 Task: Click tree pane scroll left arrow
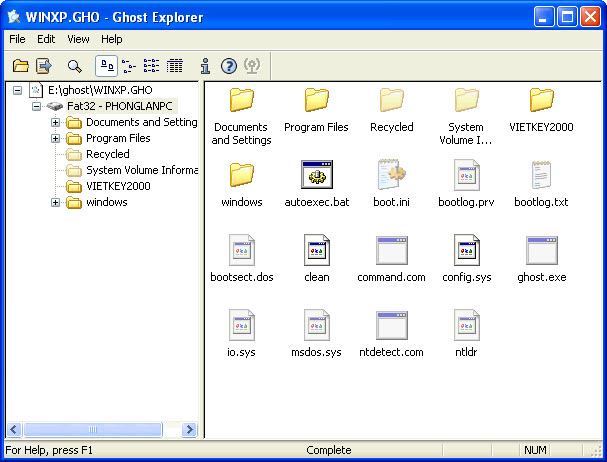14,429
